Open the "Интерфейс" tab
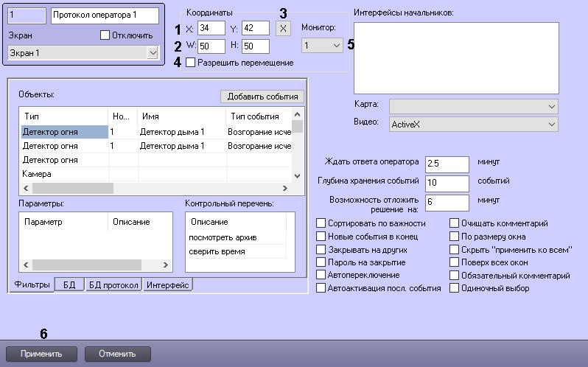 pyautogui.click(x=167, y=285)
